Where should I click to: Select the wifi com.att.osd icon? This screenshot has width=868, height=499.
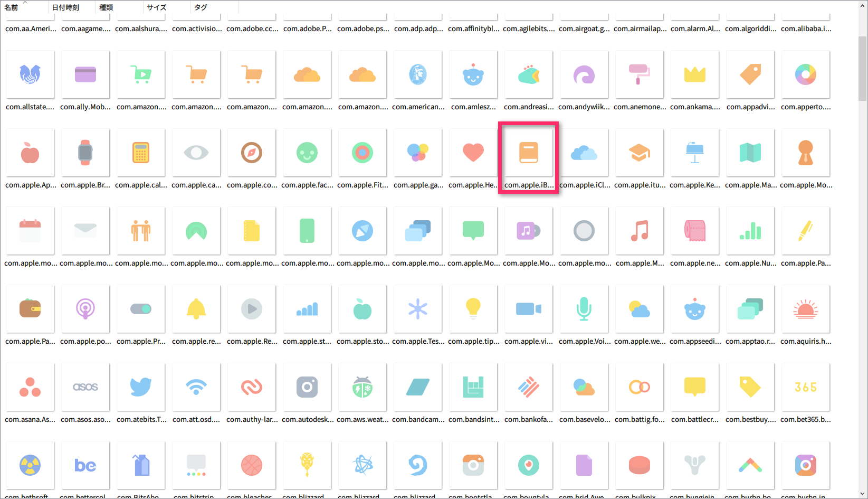click(196, 387)
